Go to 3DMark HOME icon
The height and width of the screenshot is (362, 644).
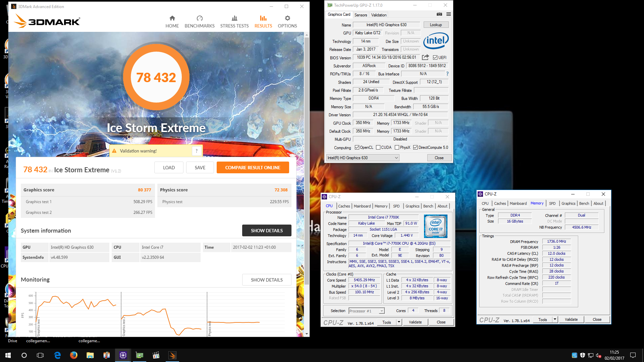coord(172,18)
